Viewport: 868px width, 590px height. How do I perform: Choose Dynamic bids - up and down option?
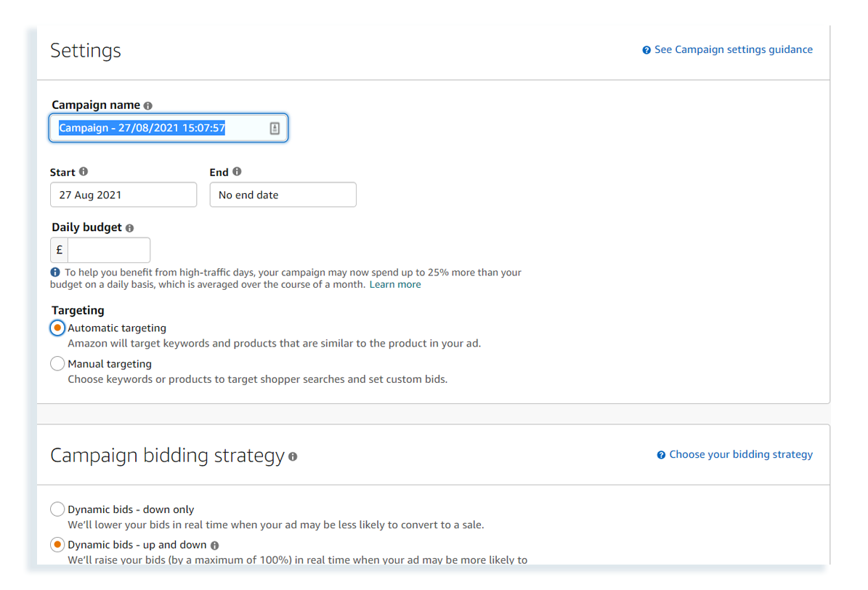[x=57, y=544]
